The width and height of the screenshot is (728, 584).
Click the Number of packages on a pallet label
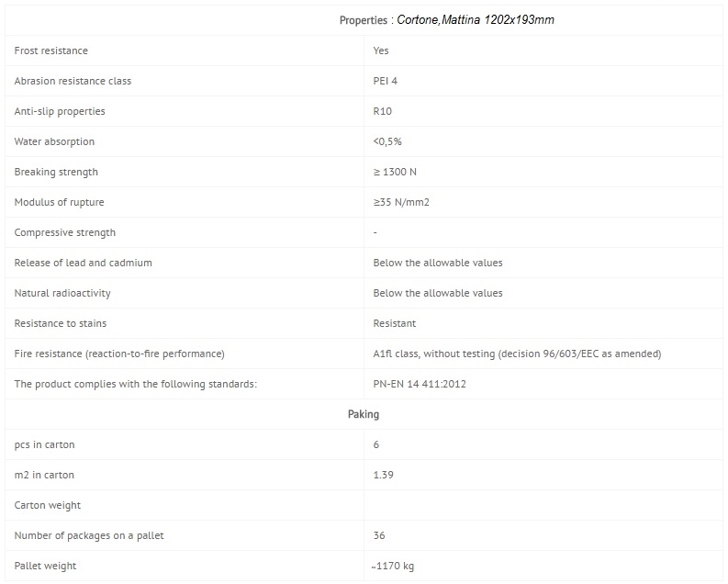click(89, 535)
